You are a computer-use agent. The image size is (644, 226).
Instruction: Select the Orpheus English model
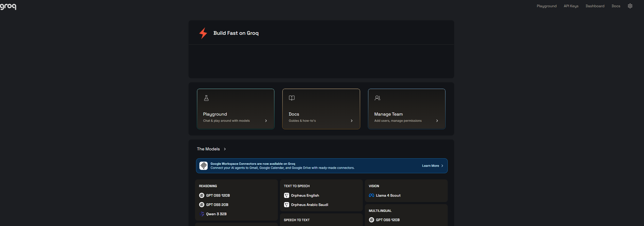click(x=305, y=195)
